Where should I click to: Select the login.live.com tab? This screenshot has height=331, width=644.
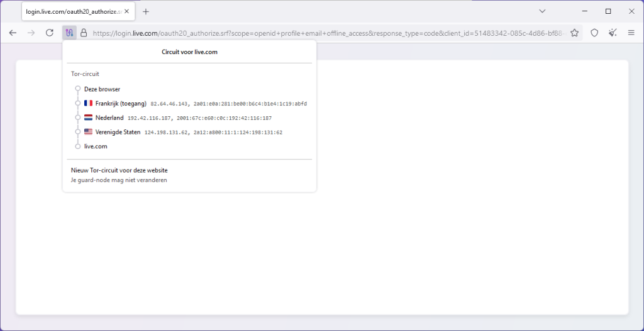coord(72,11)
